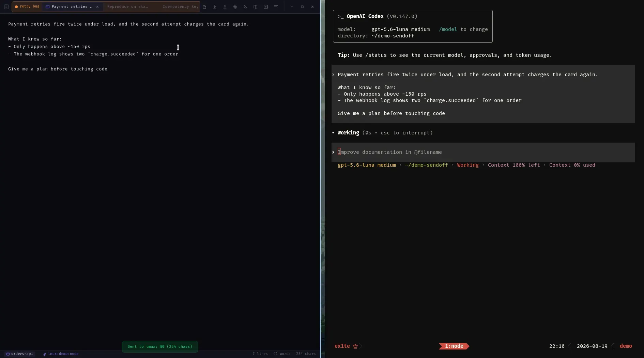Screen dimensions: 644x358
Task: Click the '22:10' clock in tmux bar
Action: click(557, 346)
